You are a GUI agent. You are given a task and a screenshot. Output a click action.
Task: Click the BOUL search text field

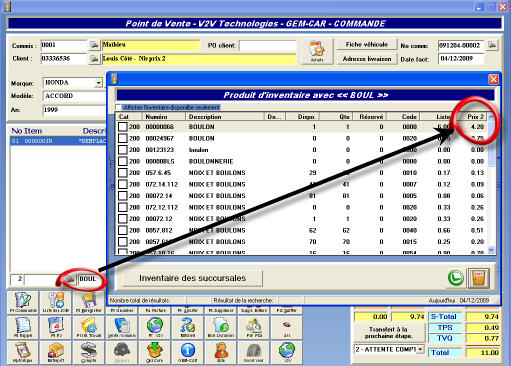coord(91,279)
